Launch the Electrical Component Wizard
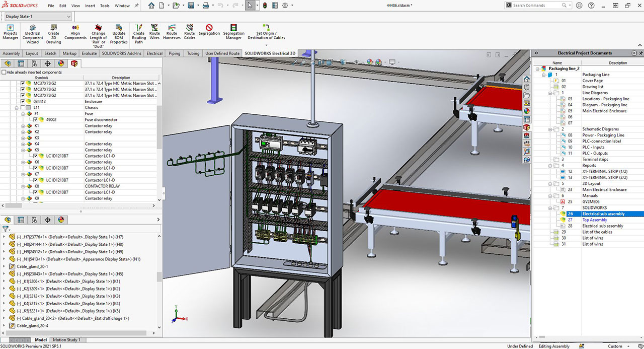The height and width of the screenshot is (349, 644). pos(33,34)
